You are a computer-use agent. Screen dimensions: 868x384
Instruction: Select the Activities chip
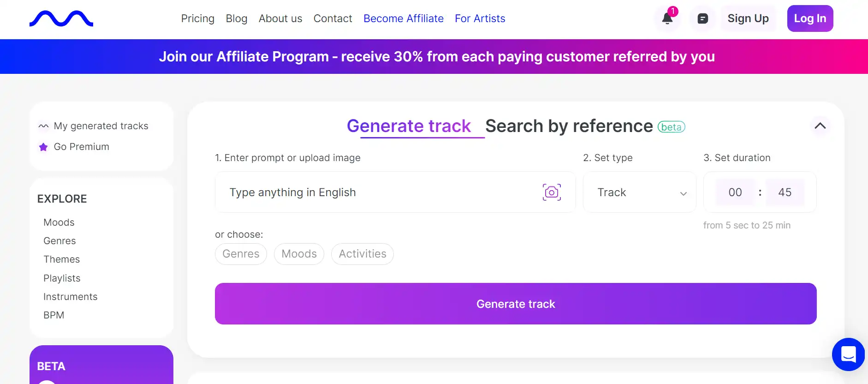pyautogui.click(x=363, y=254)
